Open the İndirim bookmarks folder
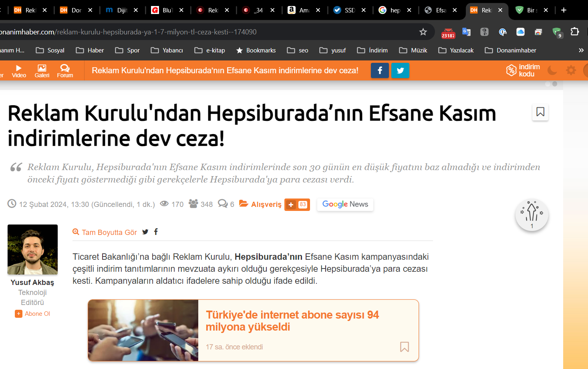 click(x=373, y=50)
